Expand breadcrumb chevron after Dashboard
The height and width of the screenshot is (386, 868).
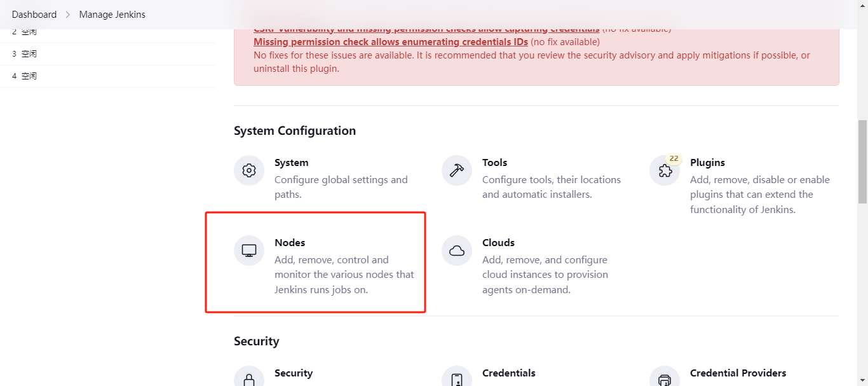click(68, 14)
